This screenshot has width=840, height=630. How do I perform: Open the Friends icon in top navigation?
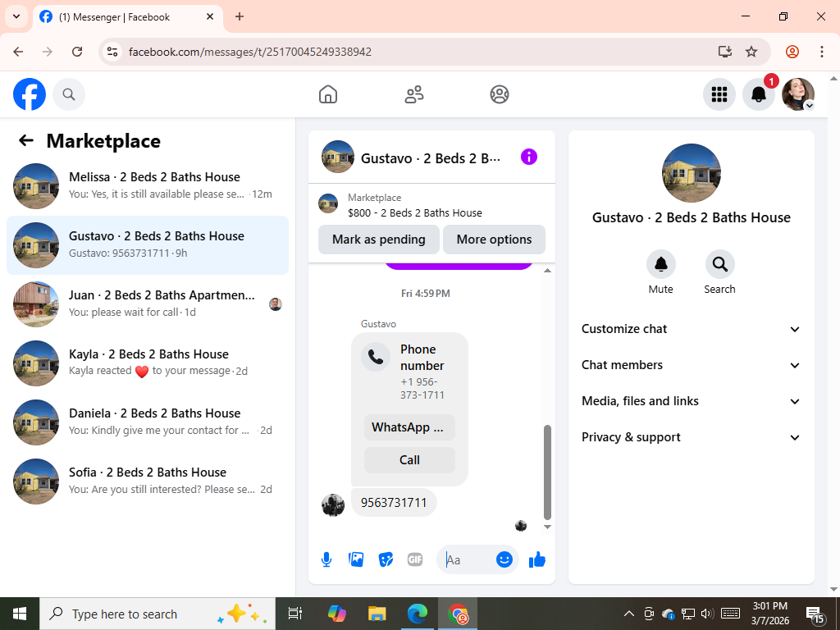413,94
